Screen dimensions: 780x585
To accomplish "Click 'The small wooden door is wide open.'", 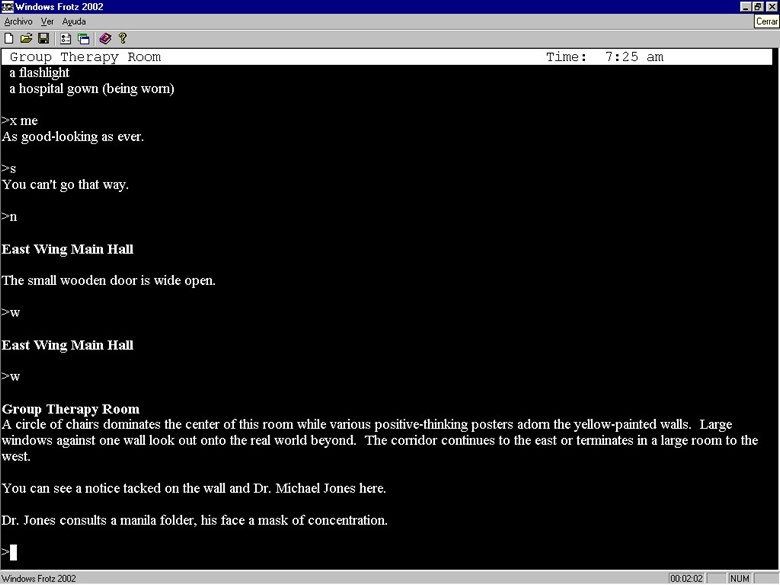I will click(108, 281).
